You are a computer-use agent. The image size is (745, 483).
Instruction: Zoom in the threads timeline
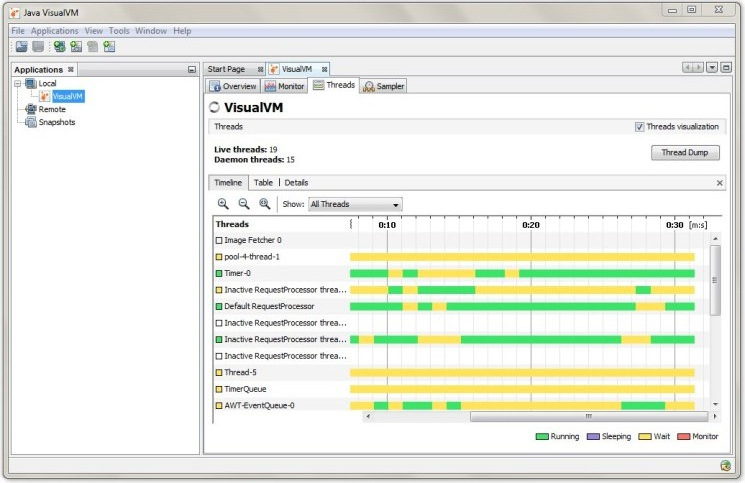(x=223, y=204)
